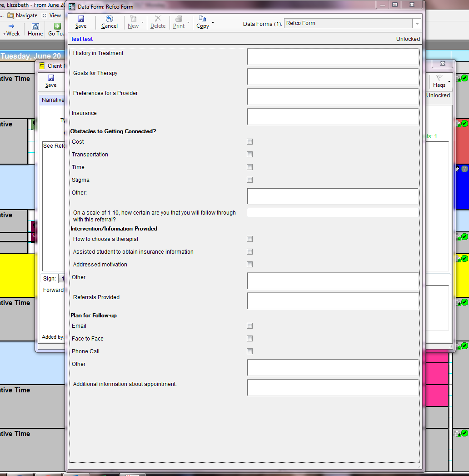Select the Narrative tab in note window
This screenshot has width=469, height=476.
point(53,100)
